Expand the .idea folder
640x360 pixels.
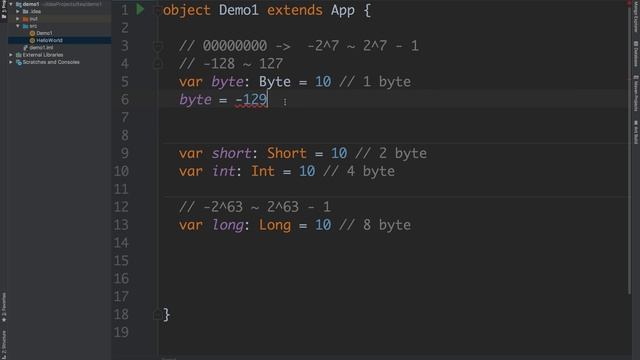[18, 11]
